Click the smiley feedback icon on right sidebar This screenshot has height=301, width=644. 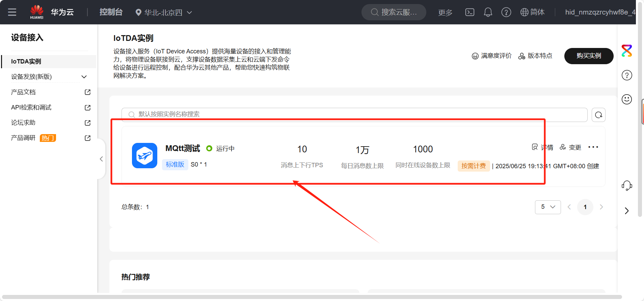(x=627, y=99)
